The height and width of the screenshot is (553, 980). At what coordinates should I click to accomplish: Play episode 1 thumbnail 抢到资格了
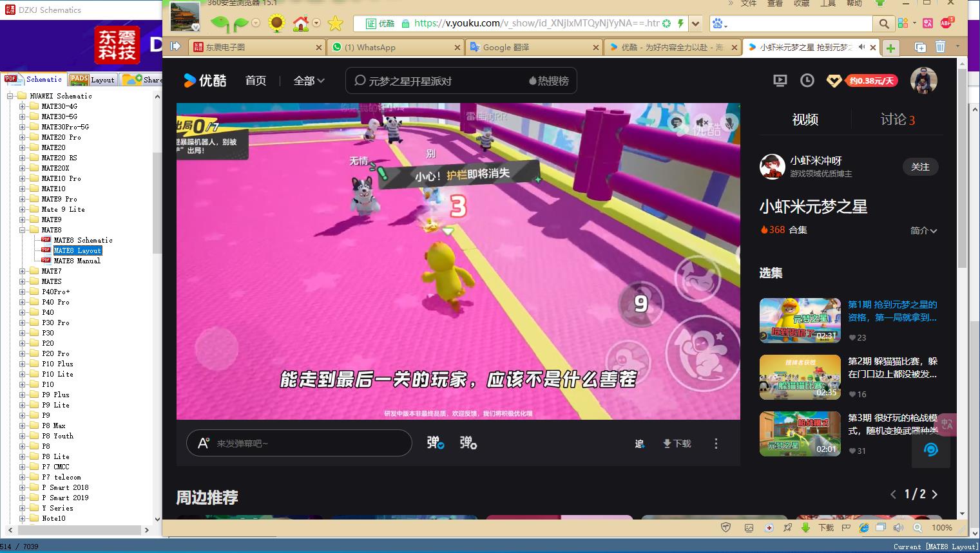point(800,320)
